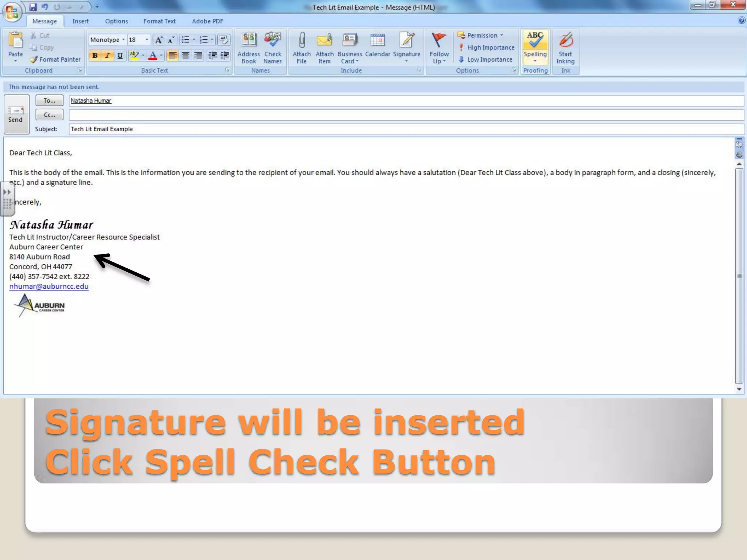Open the font size 18 dropdown
The width and height of the screenshot is (747, 560).
[x=147, y=40]
